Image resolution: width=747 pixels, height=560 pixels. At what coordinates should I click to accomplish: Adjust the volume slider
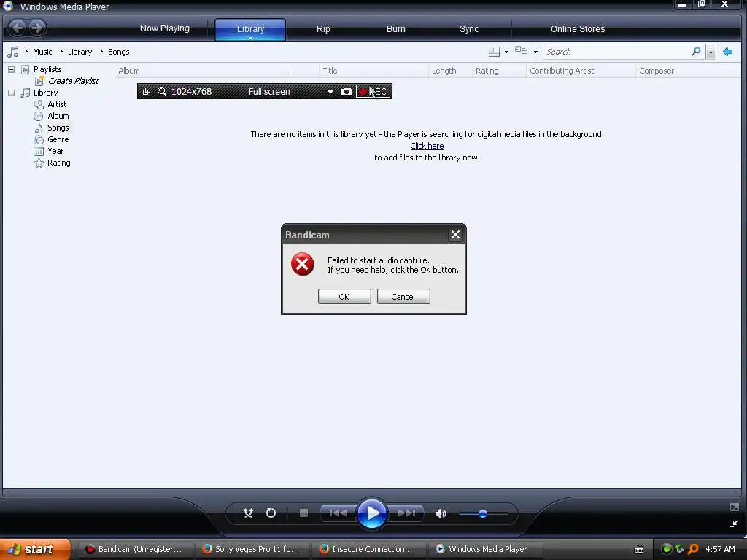tap(483, 513)
